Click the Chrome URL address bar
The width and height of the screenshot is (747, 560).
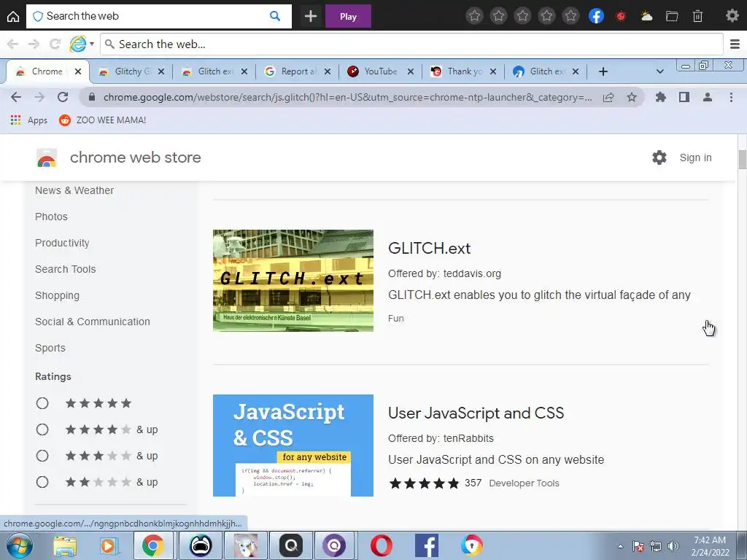[347, 97]
